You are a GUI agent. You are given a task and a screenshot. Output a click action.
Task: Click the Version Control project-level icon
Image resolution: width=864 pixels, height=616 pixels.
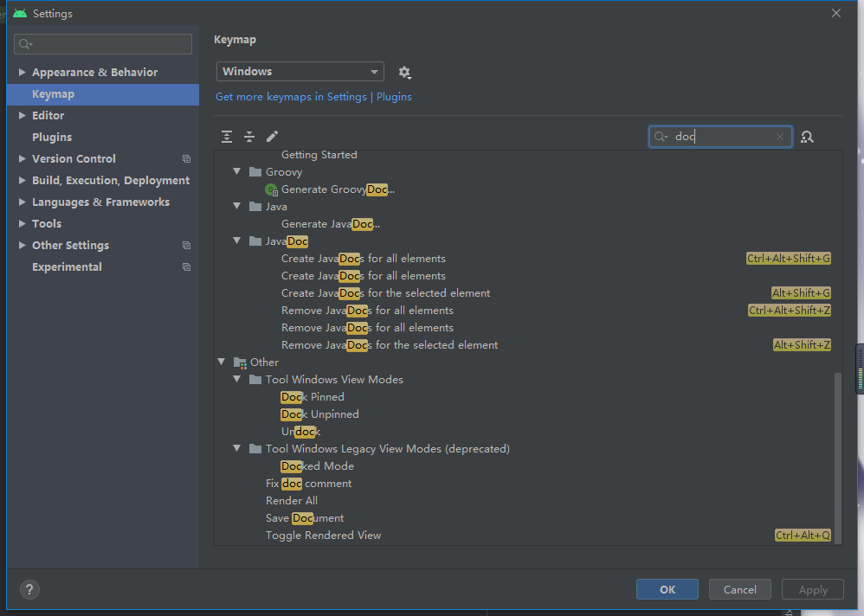187,158
